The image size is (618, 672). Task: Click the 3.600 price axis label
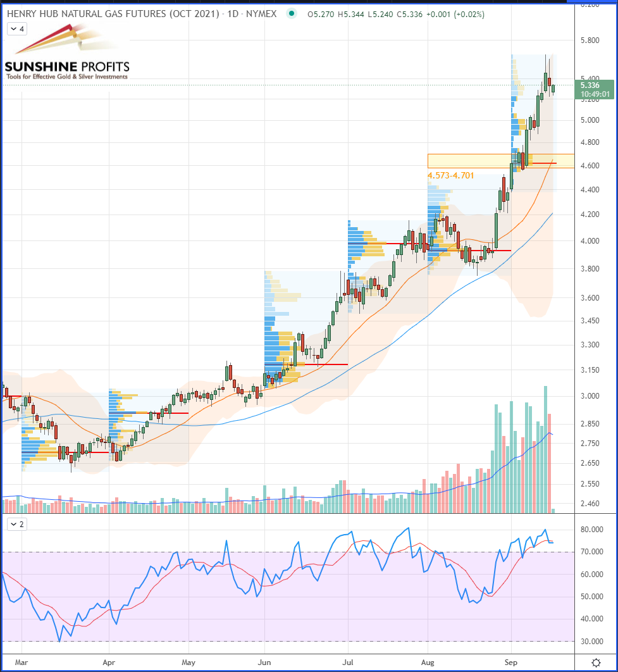[x=590, y=298]
